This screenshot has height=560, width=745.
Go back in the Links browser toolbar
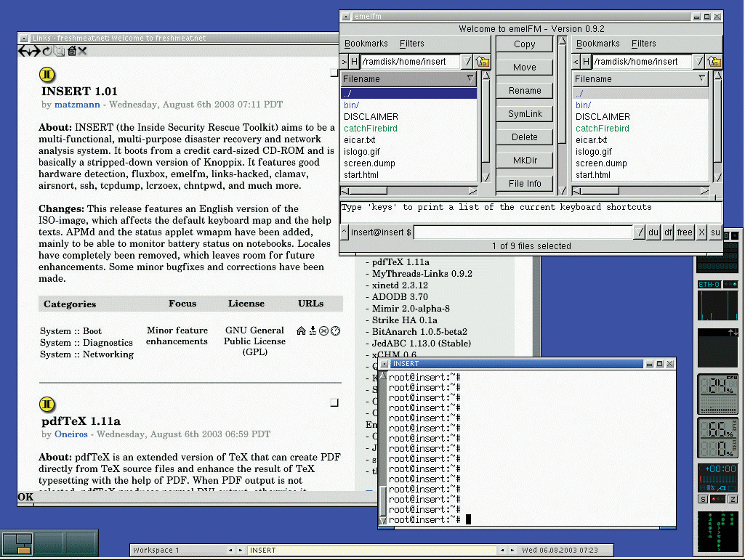[x=23, y=51]
